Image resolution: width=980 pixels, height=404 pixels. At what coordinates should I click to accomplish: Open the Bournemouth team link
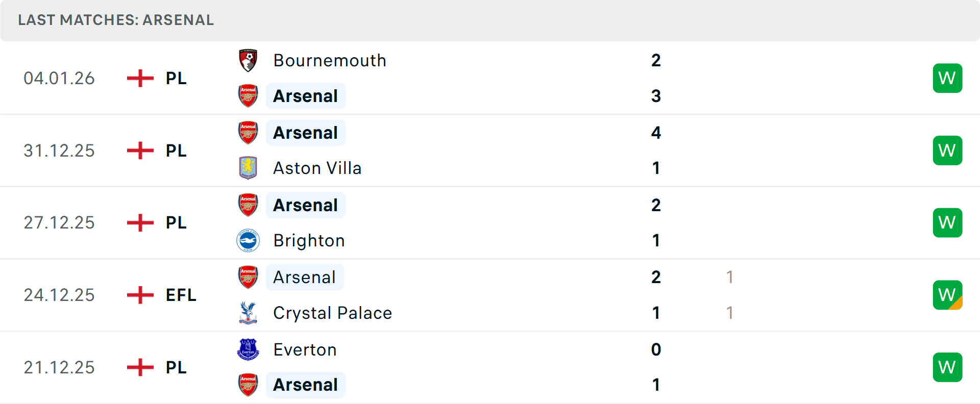click(330, 61)
